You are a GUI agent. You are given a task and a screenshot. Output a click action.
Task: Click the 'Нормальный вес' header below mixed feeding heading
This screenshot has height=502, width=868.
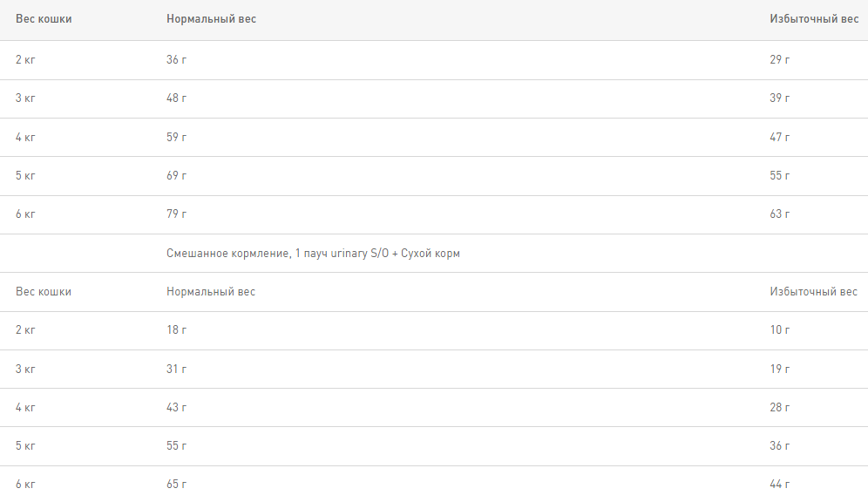pos(211,292)
